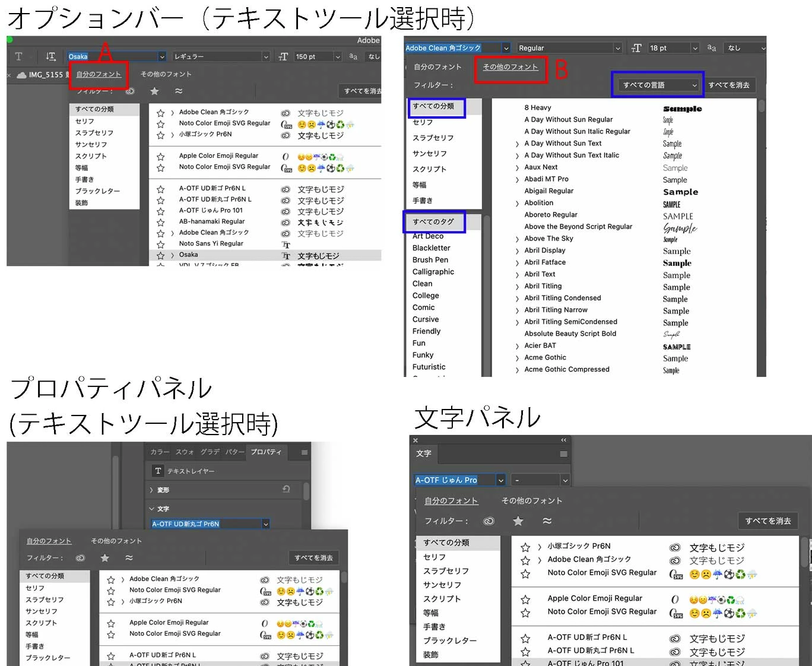The width and height of the screenshot is (812, 666).
Task: Click font size icon beside 18 pt
Action: pyautogui.click(x=636, y=48)
